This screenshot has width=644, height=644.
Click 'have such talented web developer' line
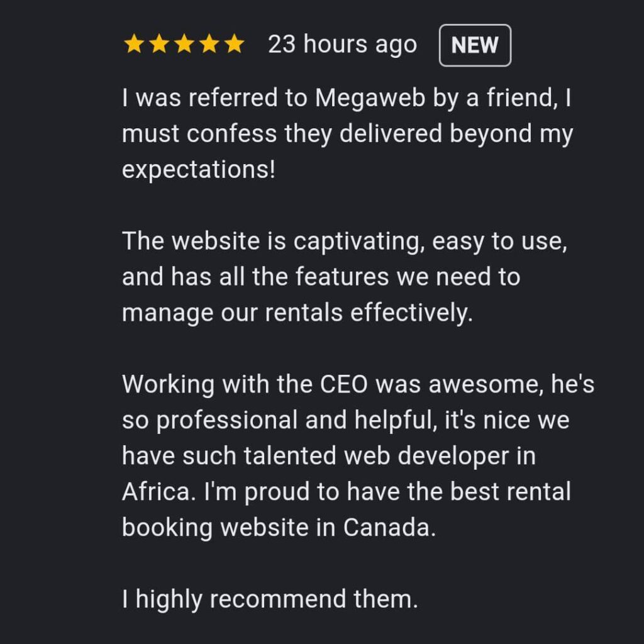[329, 457]
